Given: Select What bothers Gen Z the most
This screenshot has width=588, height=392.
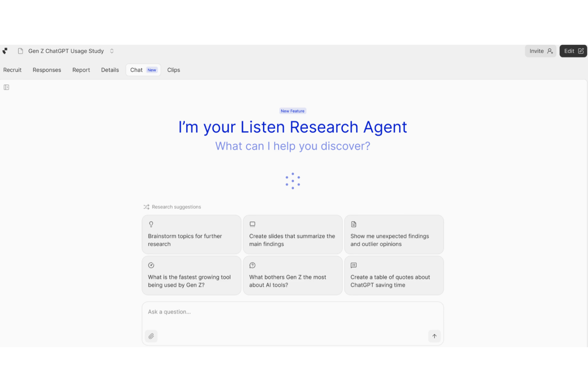Looking at the screenshot, I should [293, 275].
